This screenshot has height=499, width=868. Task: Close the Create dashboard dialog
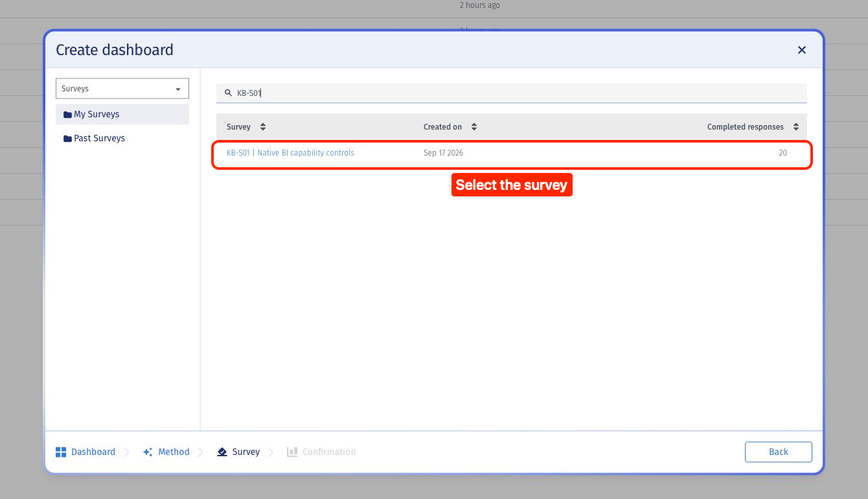point(802,50)
